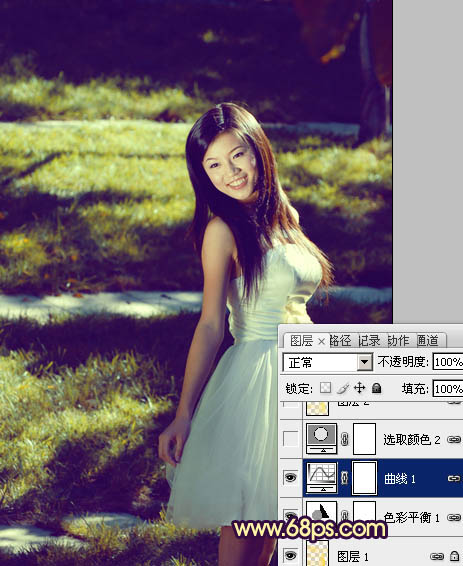
Task: Click the padlock icon on 图层 1
Action: click(x=455, y=556)
